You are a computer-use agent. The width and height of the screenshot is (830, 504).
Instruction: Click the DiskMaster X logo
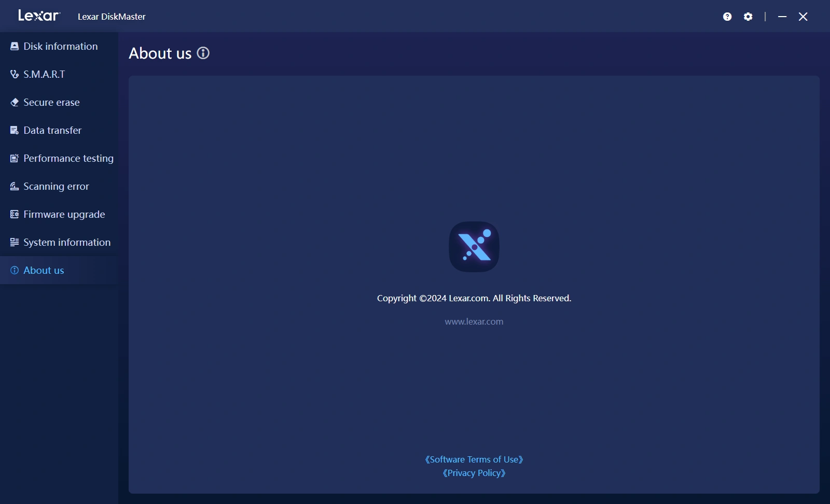(474, 247)
